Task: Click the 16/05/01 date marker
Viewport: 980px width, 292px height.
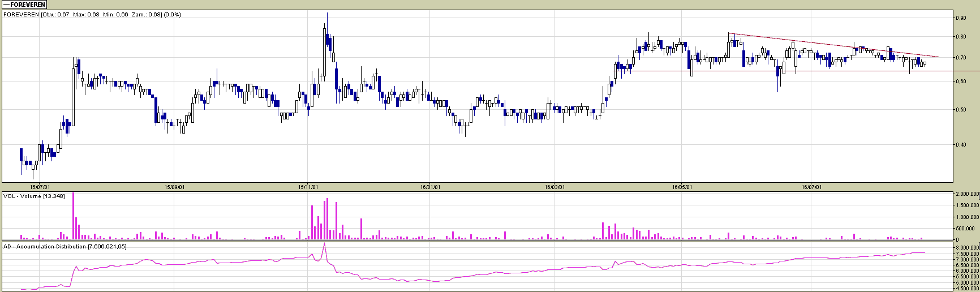Action: (x=682, y=186)
